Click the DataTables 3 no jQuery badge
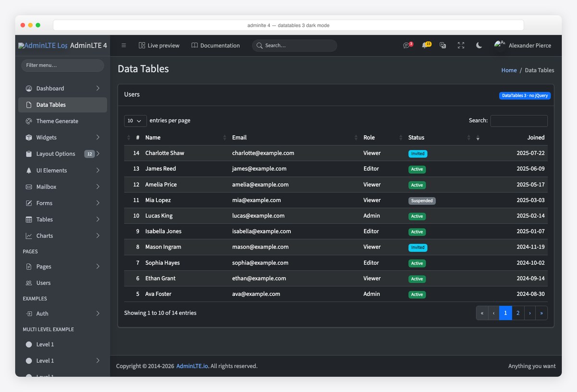 click(525, 96)
